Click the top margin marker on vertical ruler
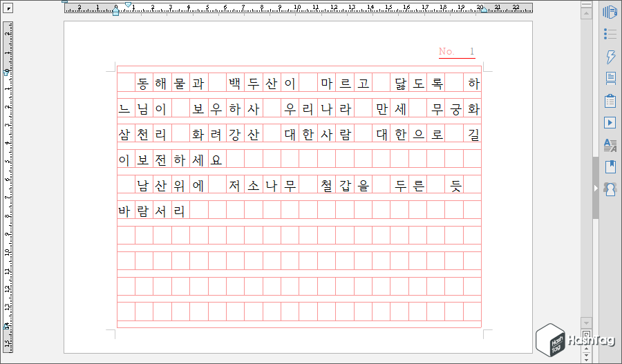This screenshot has height=364, width=622. click(6, 73)
